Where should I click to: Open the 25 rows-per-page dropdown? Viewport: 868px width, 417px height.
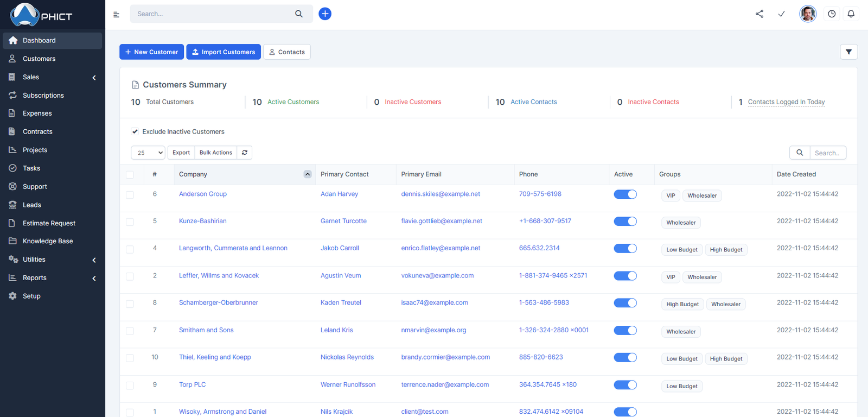(x=148, y=153)
